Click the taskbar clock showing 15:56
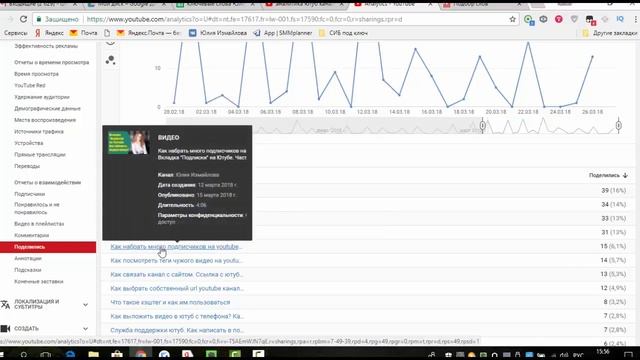 603,351
